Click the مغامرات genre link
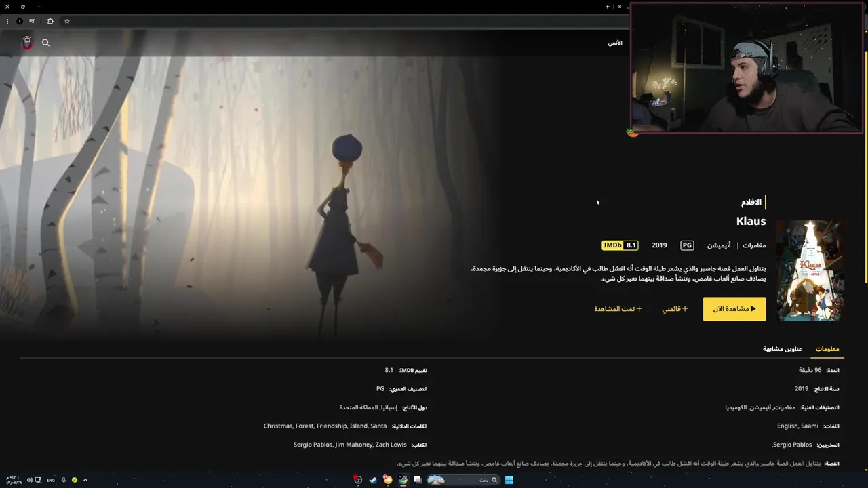 754,245
